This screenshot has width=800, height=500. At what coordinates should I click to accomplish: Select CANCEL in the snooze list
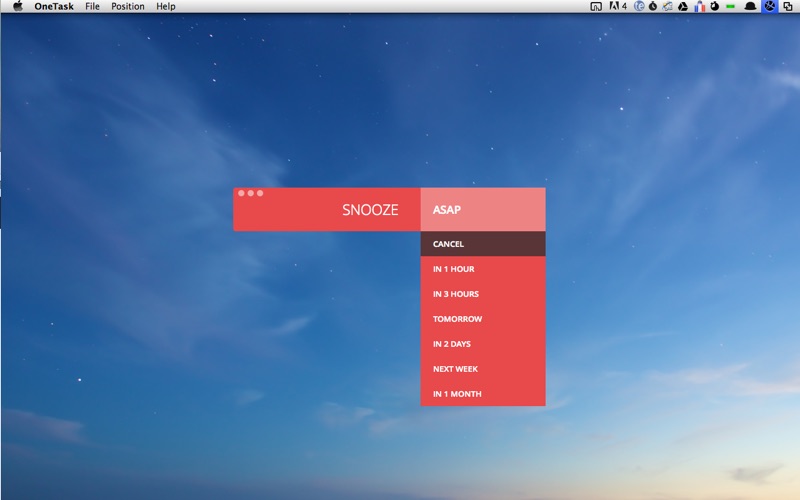click(483, 244)
